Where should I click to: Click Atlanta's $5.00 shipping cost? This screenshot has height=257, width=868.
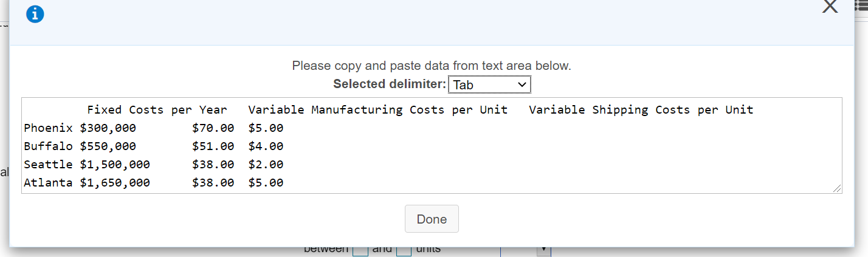pyautogui.click(x=266, y=183)
